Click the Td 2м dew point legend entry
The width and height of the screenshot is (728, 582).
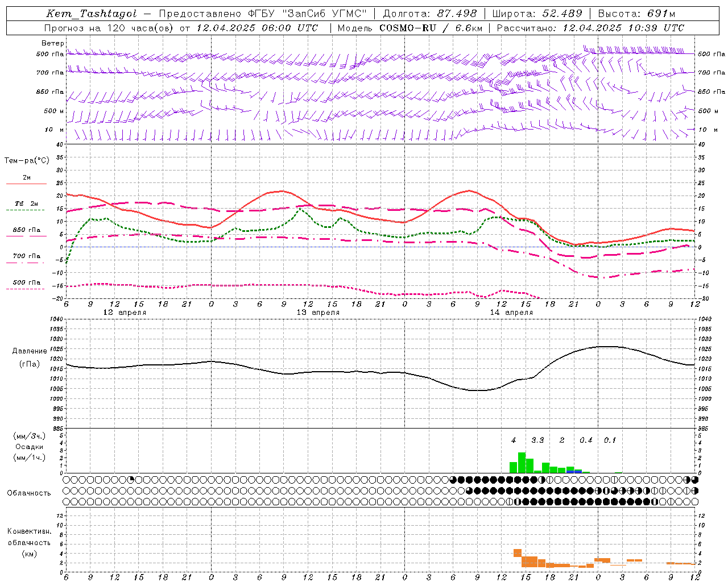pos(27,205)
